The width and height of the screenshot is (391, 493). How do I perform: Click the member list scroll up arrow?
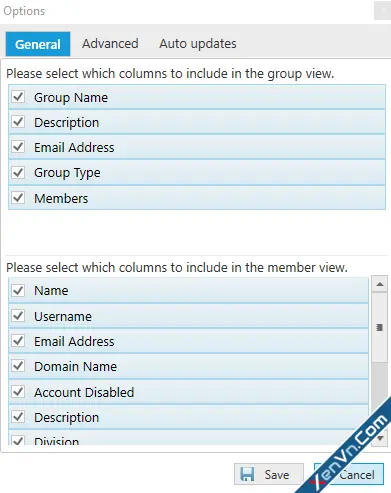380,284
